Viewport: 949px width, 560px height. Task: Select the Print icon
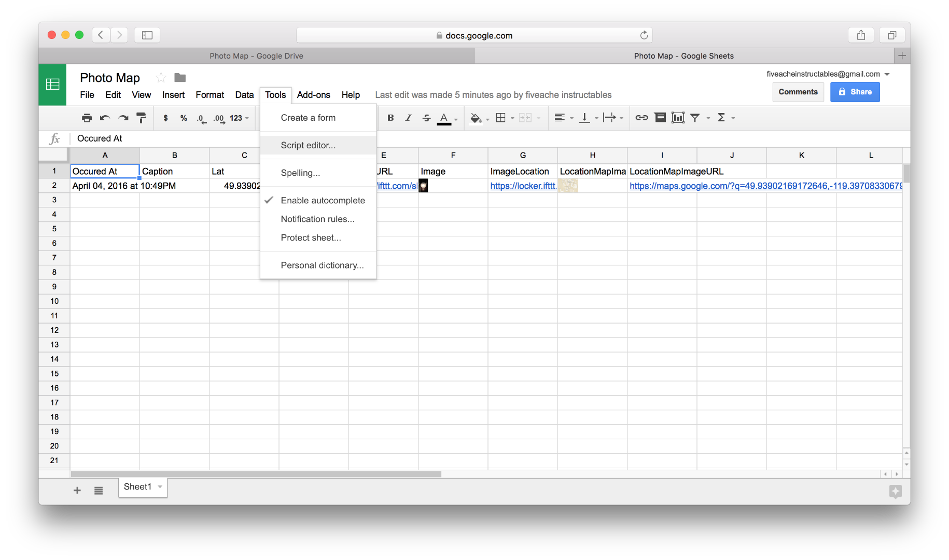pos(87,118)
